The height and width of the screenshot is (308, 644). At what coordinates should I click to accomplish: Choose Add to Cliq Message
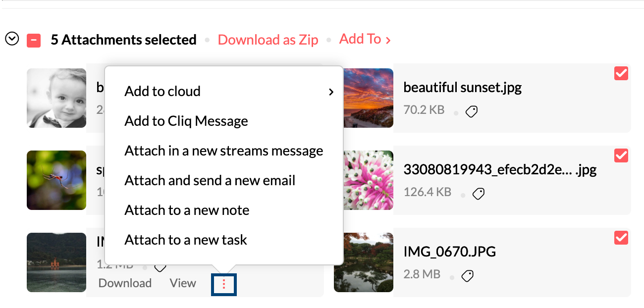tap(186, 121)
